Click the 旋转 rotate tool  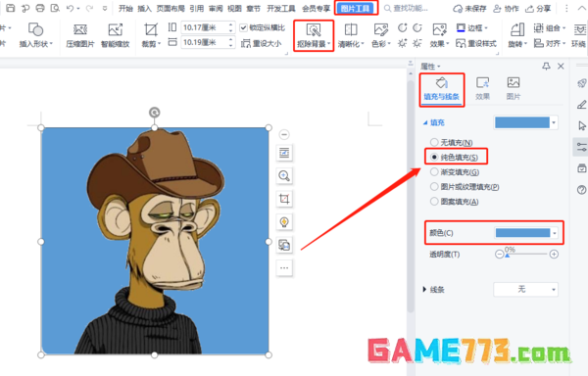[517, 35]
